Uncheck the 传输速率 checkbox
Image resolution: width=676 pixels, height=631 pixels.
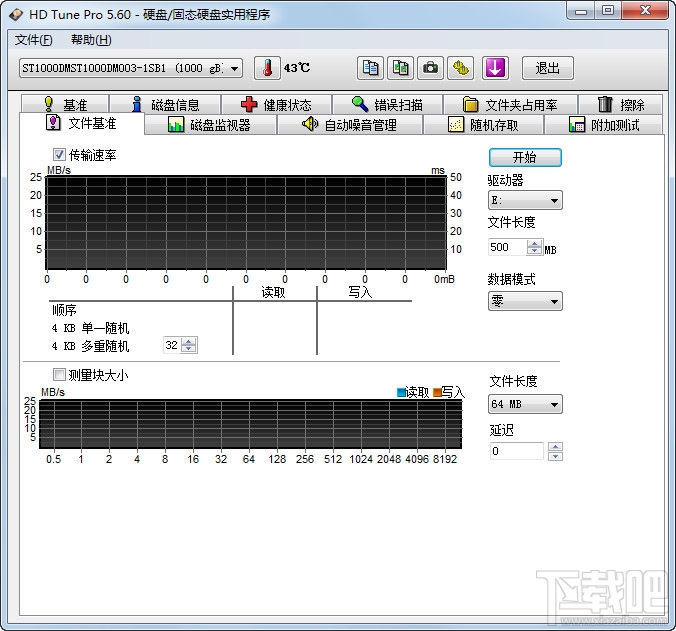[x=59, y=155]
